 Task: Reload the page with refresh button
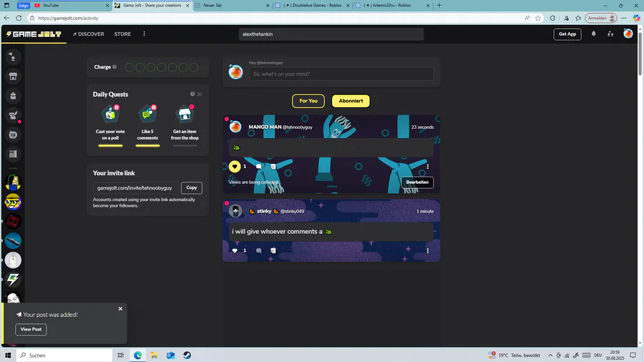[x=19, y=18]
